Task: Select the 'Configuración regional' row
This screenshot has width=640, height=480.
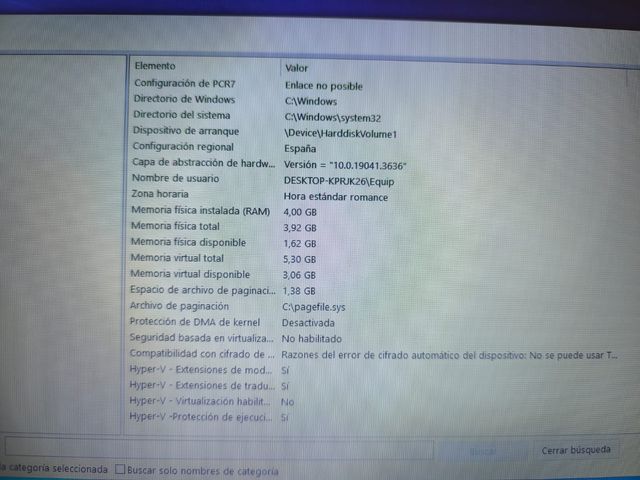Action: coord(184,147)
